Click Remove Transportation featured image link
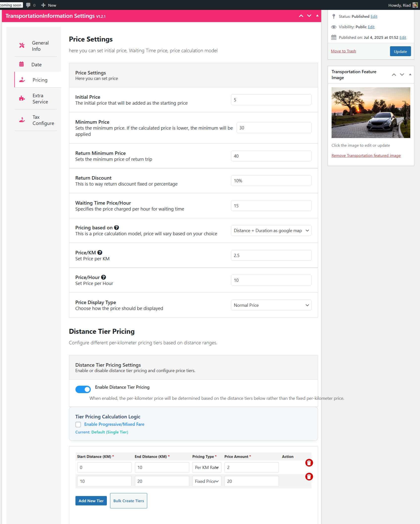This screenshot has width=420, height=524. (x=366, y=155)
